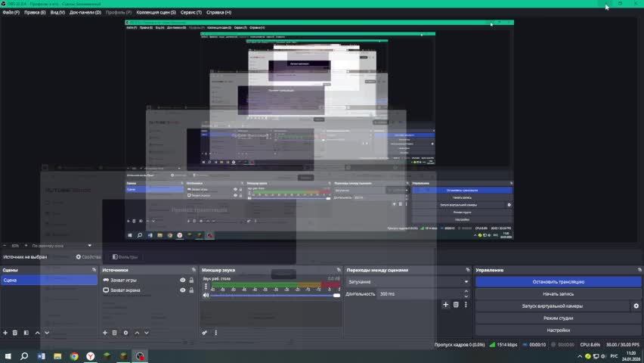Zoom out preview with minus icon
Screen dimensions: 644x363
5,246
